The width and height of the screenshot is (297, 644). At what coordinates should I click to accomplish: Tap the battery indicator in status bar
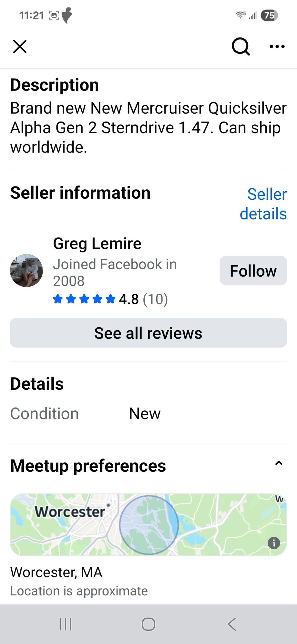[x=269, y=15]
